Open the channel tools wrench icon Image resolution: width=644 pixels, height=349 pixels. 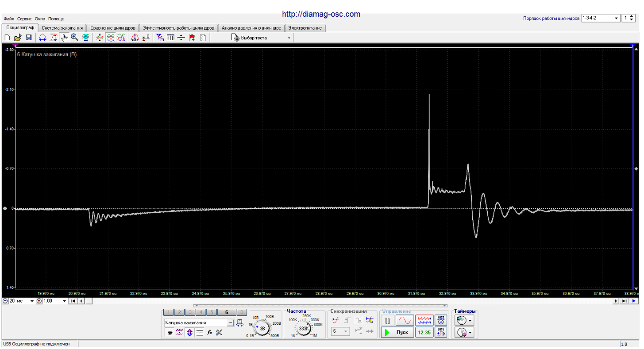[219, 333]
